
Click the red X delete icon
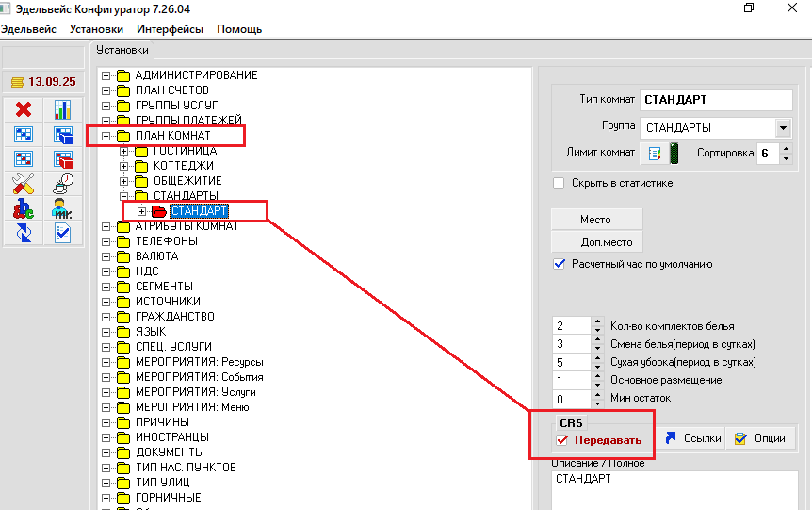(x=24, y=110)
